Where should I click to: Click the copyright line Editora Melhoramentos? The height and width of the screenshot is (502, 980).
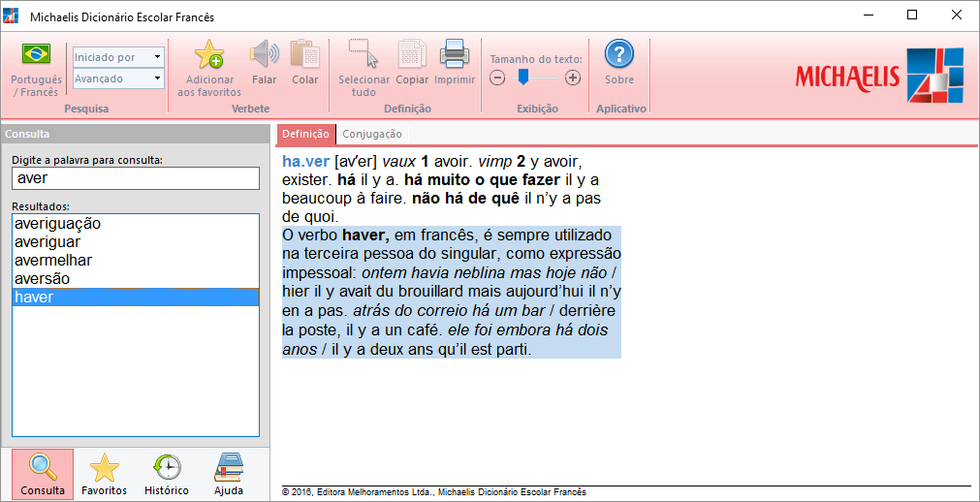[x=434, y=492]
